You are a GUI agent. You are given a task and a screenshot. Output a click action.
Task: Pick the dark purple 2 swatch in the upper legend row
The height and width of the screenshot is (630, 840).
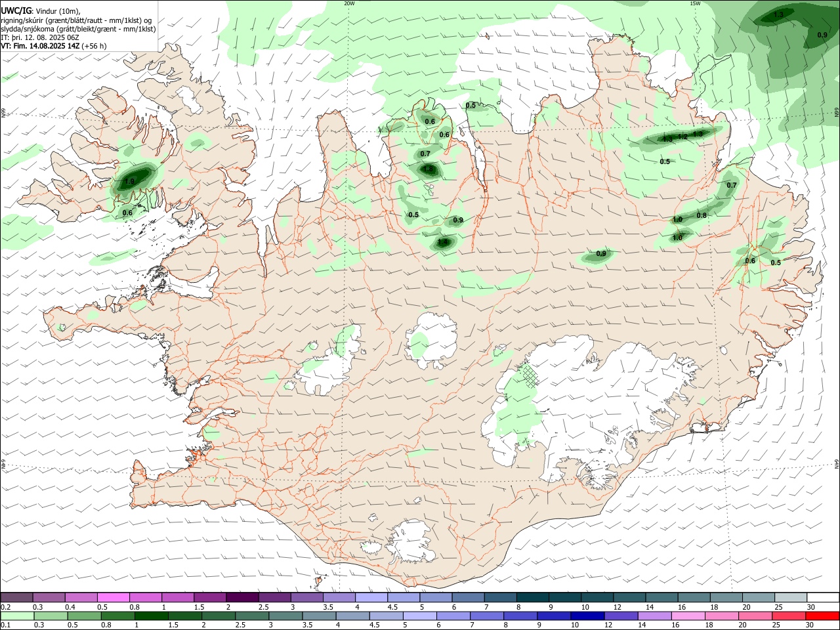[x=241, y=597]
